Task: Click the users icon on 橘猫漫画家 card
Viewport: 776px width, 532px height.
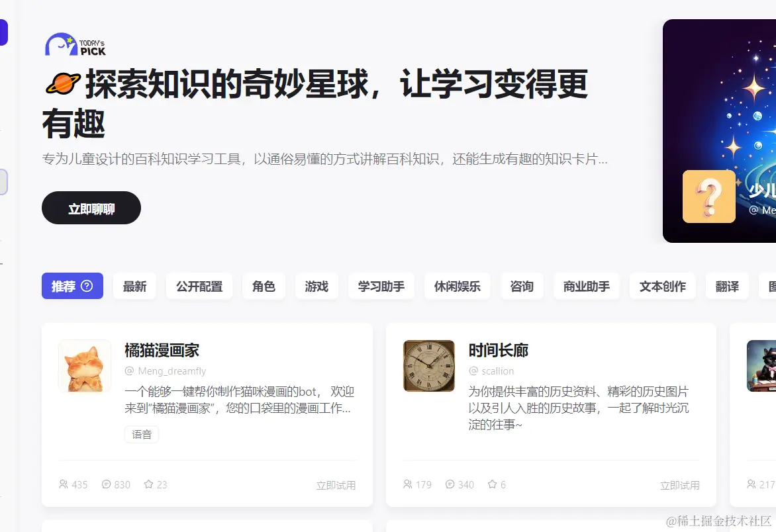Action: [x=64, y=484]
